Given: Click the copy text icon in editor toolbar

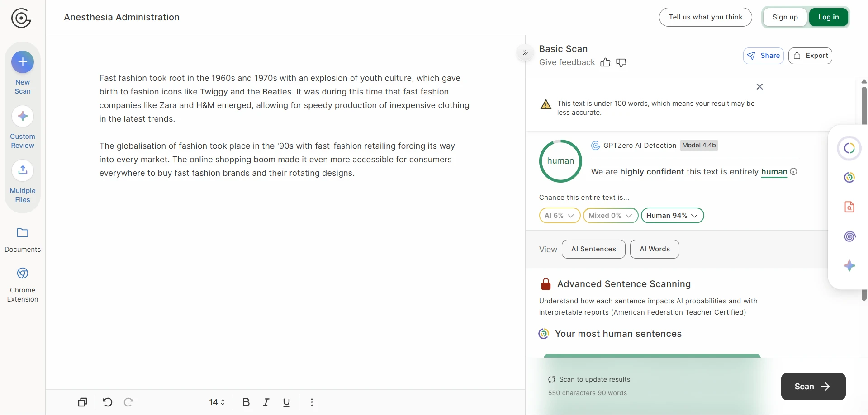Looking at the screenshot, I should pyautogui.click(x=82, y=402).
